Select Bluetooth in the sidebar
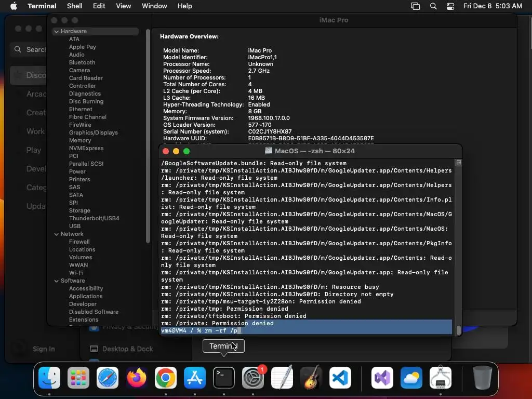This screenshot has height=399, width=532. pos(82,62)
